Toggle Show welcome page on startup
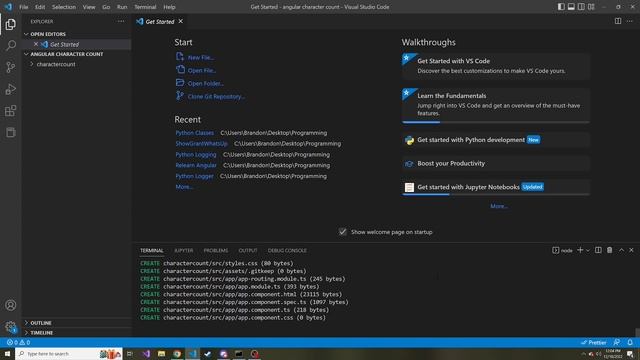 pos(342,232)
